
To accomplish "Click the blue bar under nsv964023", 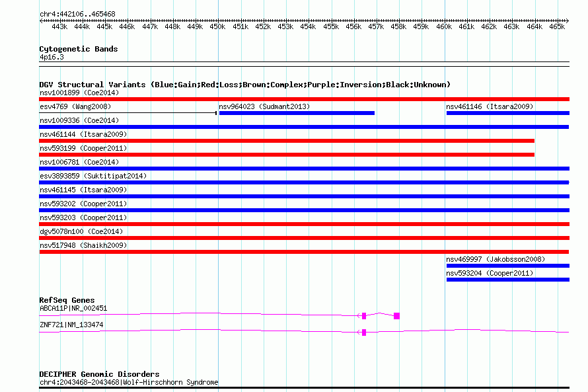I will pos(297,113).
